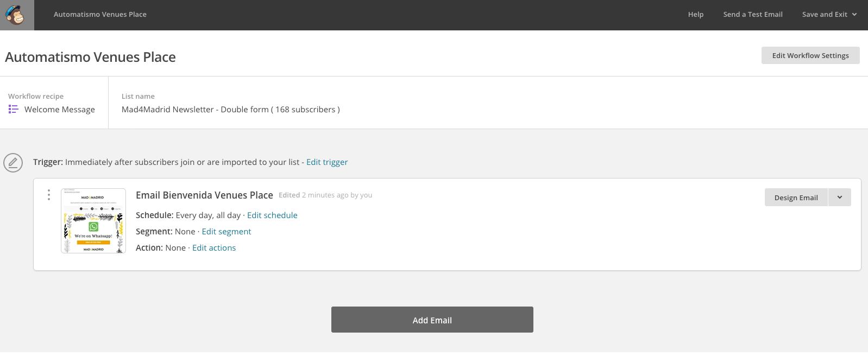The width and height of the screenshot is (868, 357).
Task: Follow the Edit trigger link
Action: click(327, 162)
